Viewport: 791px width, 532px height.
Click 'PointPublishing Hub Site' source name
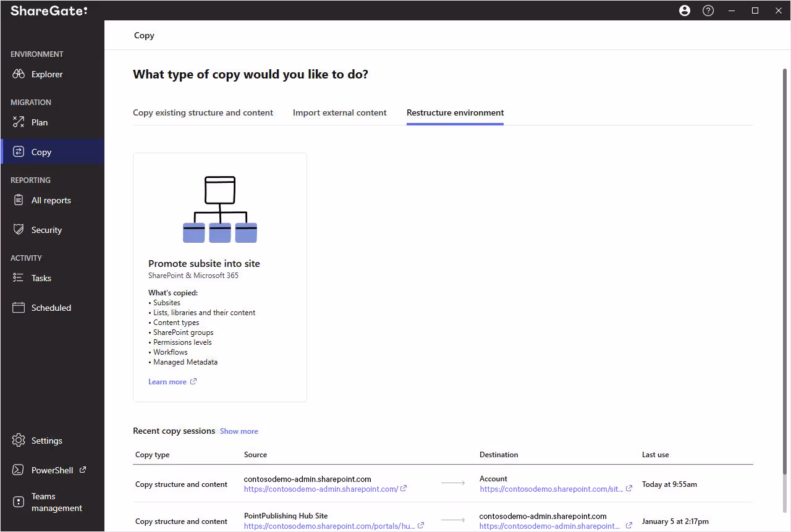pos(286,516)
